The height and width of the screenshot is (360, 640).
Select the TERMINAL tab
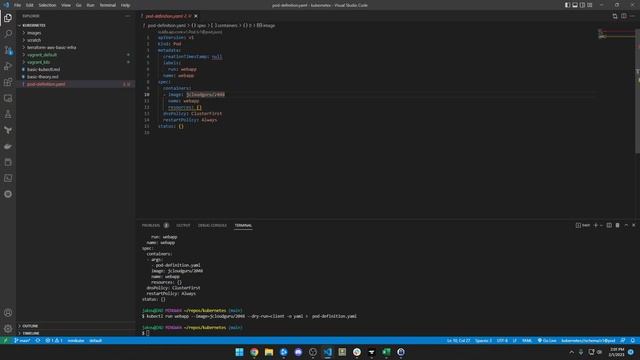click(x=243, y=225)
